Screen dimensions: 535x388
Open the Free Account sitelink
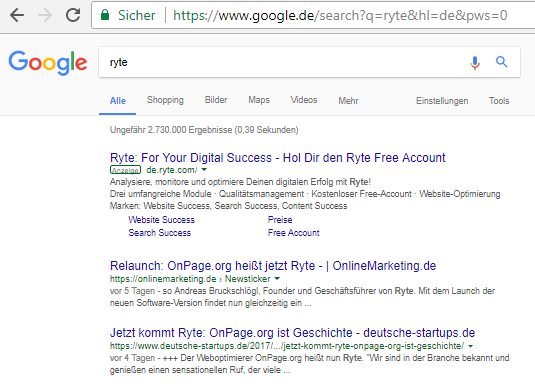pos(293,233)
